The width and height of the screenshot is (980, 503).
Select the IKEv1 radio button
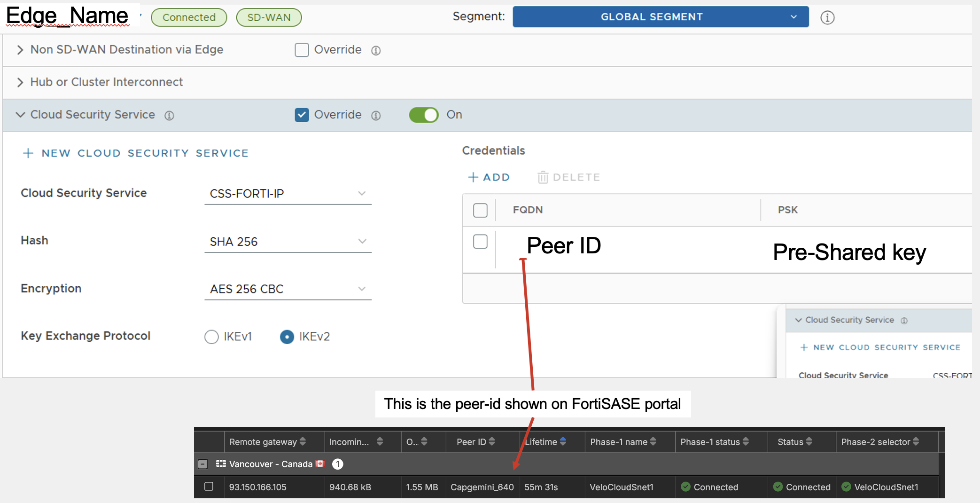(x=211, y=337)
